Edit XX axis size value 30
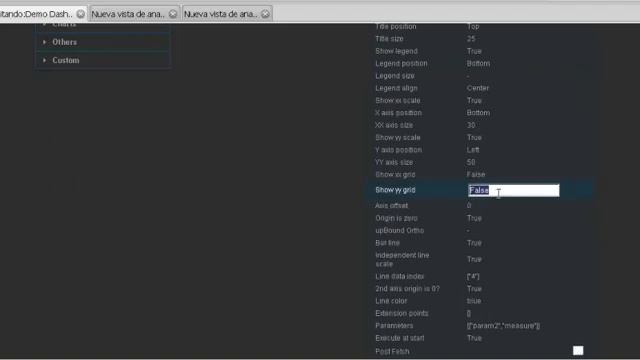Image resolution: width=640 pixels, height=360 pixels. (x=471, y=125)
